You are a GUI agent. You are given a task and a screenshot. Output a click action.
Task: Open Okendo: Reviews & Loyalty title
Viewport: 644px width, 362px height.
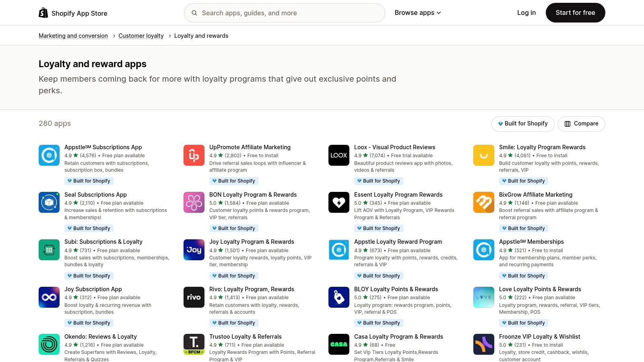pyautogui.click(x=101, y=337)
